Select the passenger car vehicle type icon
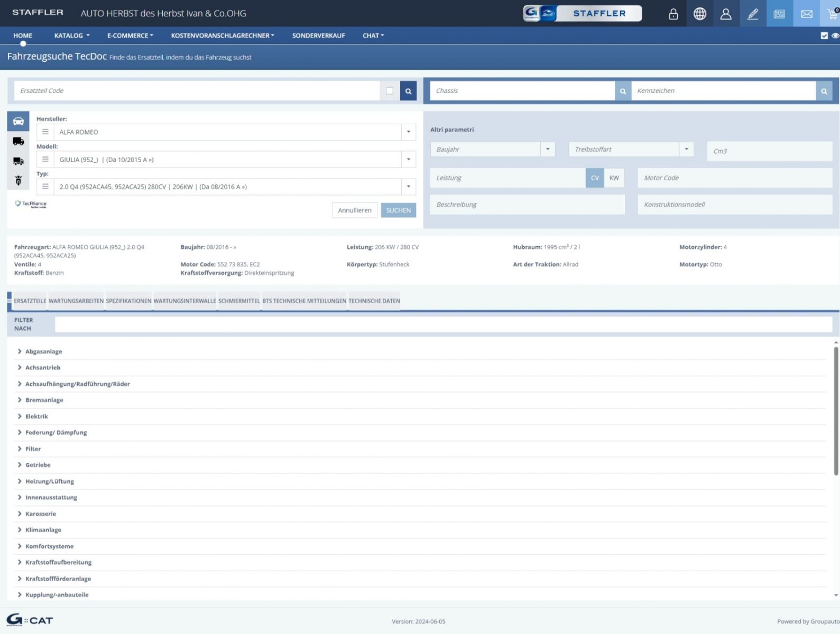The image size is (840, 634). [x=18, y=122]
